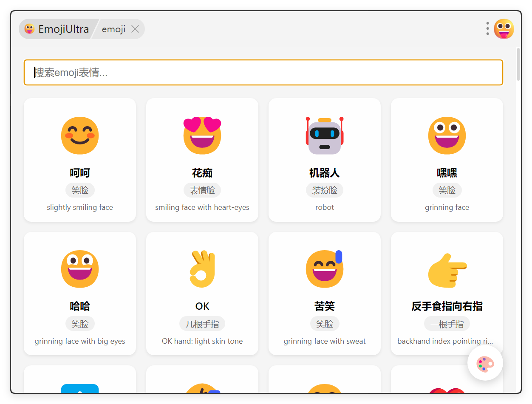Click the 哈哈 emoji title
532x404 pixels.
[80, 306]
